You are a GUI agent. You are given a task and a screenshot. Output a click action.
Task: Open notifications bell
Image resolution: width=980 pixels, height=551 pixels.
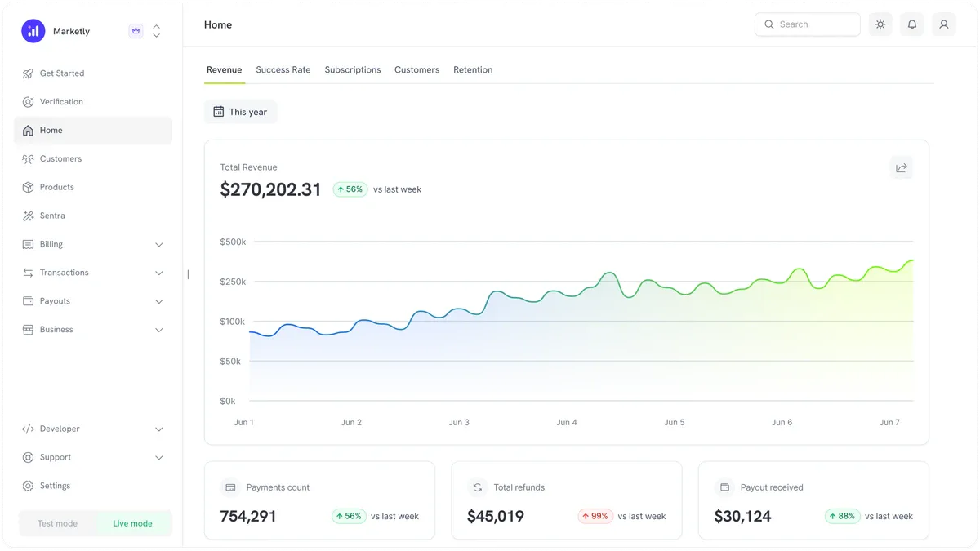[912, 24]
